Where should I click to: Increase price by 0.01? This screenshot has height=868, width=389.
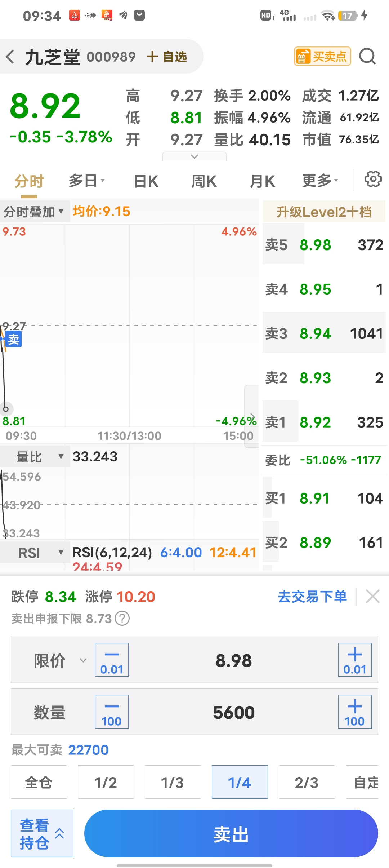pos(355,660)
